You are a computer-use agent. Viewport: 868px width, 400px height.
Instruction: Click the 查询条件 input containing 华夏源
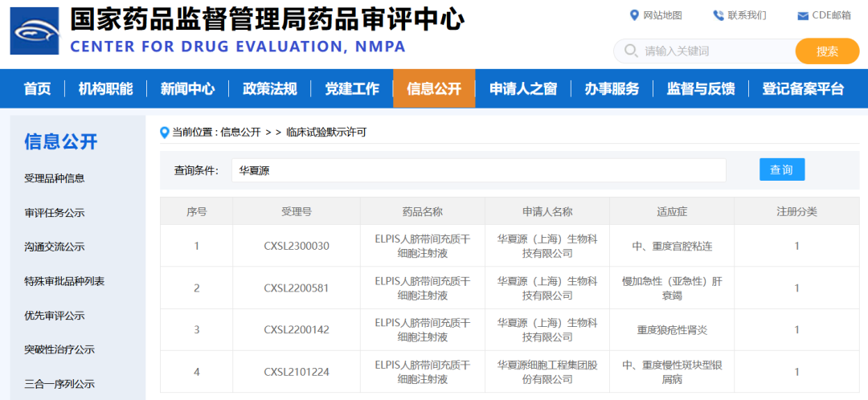pyautogui.click(x=478, y=170)
